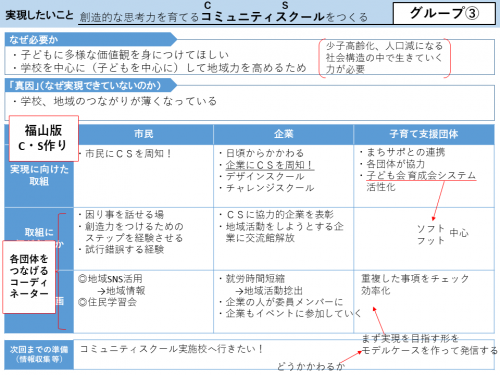Select モデルケースを作って発信する text

pyautogui.click(x=429, y=350)
